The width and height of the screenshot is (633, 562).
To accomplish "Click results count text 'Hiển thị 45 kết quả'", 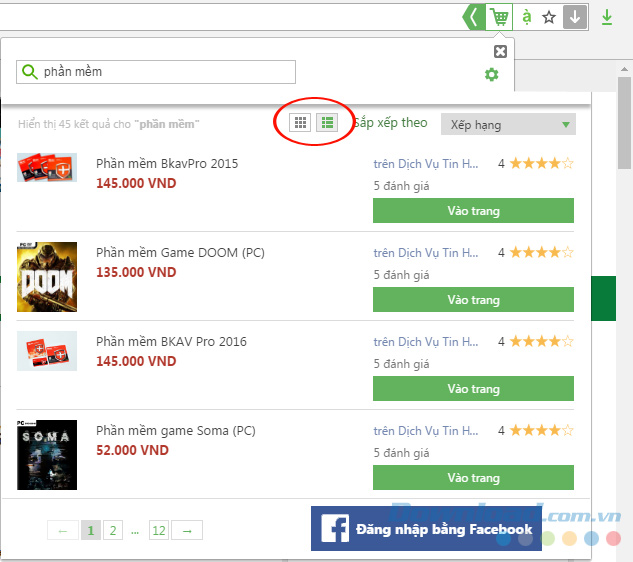I will pos(109,124).
